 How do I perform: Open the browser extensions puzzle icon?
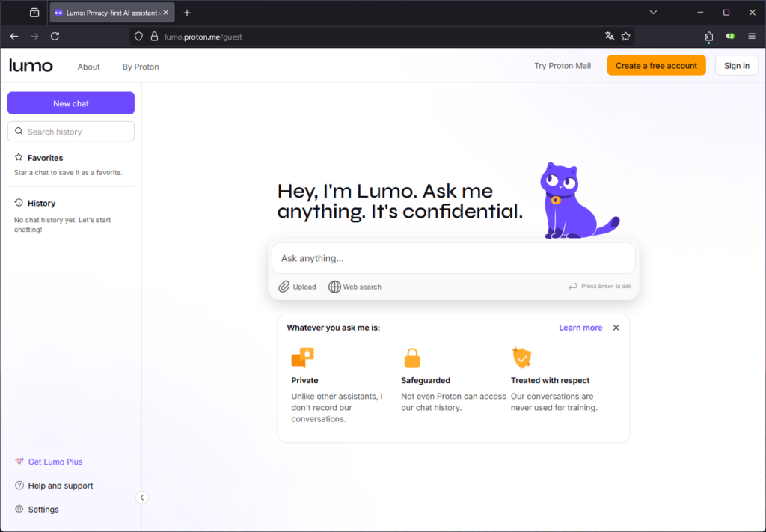pos(709,36)
